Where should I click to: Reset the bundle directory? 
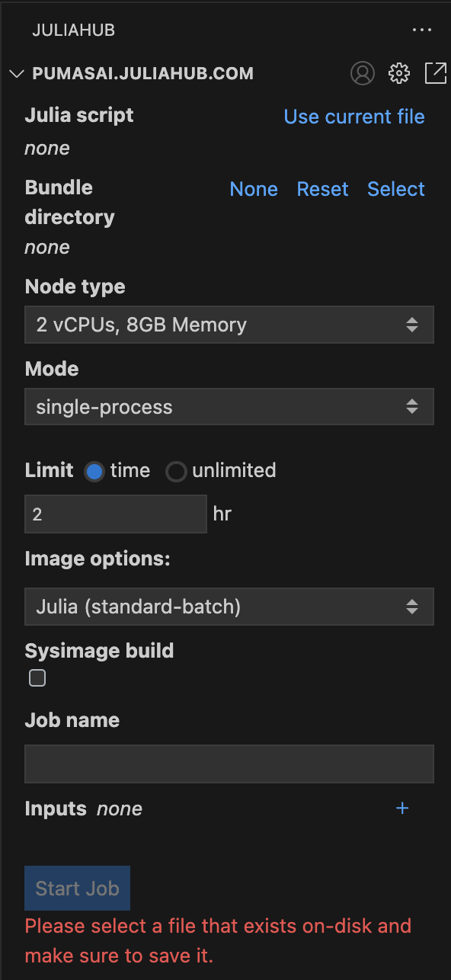click(x=322, y=189)
